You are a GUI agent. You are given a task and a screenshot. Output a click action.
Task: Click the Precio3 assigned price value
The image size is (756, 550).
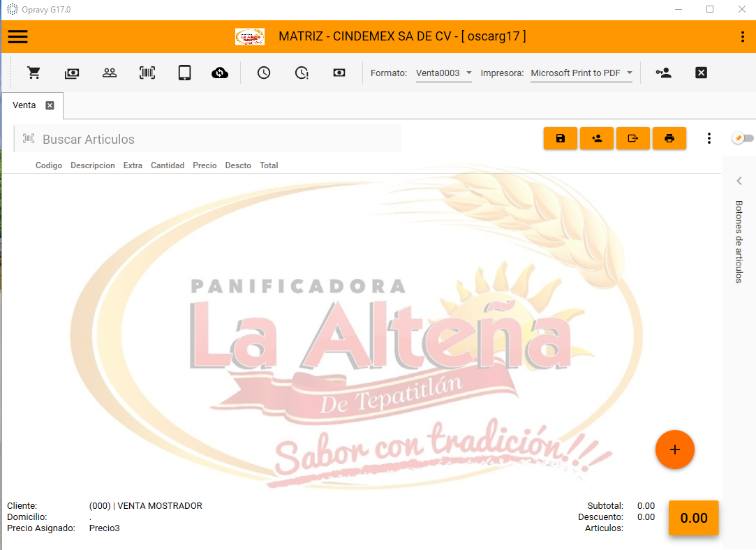pyautogui.click(x=104, y=528)
